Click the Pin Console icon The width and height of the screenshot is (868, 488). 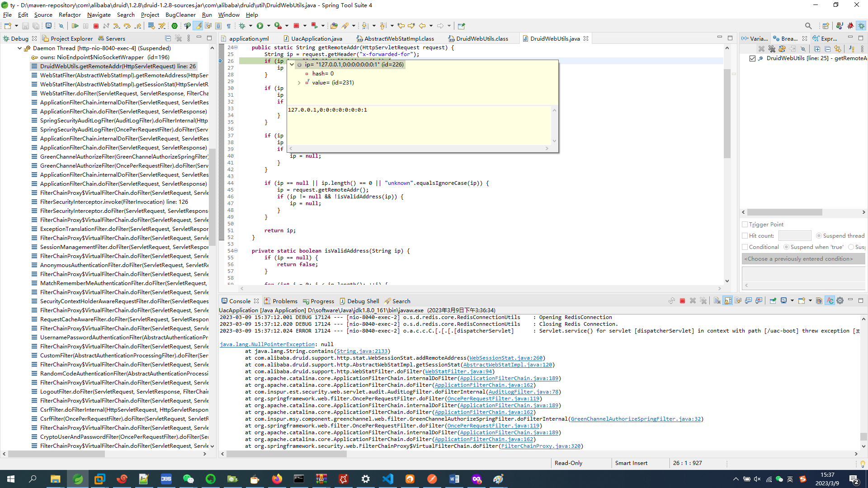point(773,301)
